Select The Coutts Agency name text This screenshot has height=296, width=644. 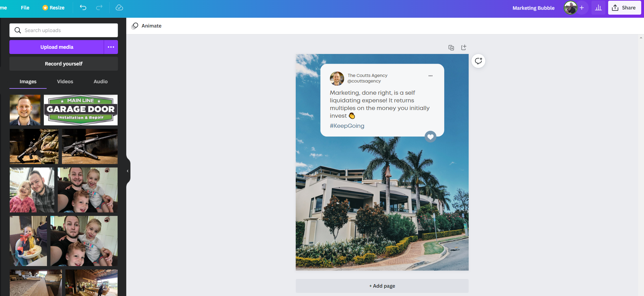coord(367,75)
